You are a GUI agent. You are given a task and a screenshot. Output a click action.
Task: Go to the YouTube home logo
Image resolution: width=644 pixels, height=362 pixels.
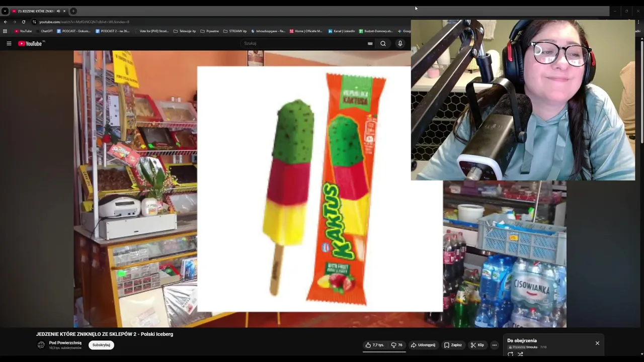[x=31, y=44]
